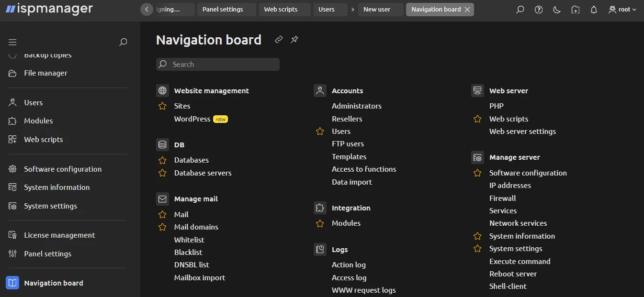Collapse the sidebar using the hamburger icon

point(12,42)
